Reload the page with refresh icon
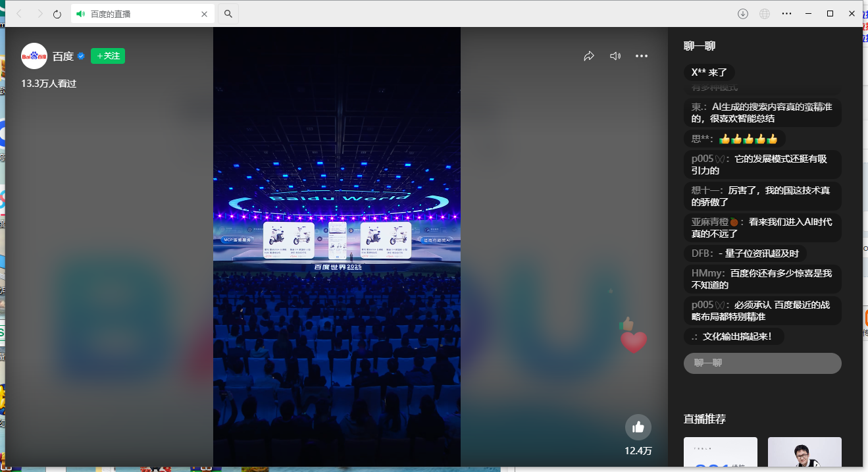The width and height of the screenshot is (868, 472). (x=57, y=14)
